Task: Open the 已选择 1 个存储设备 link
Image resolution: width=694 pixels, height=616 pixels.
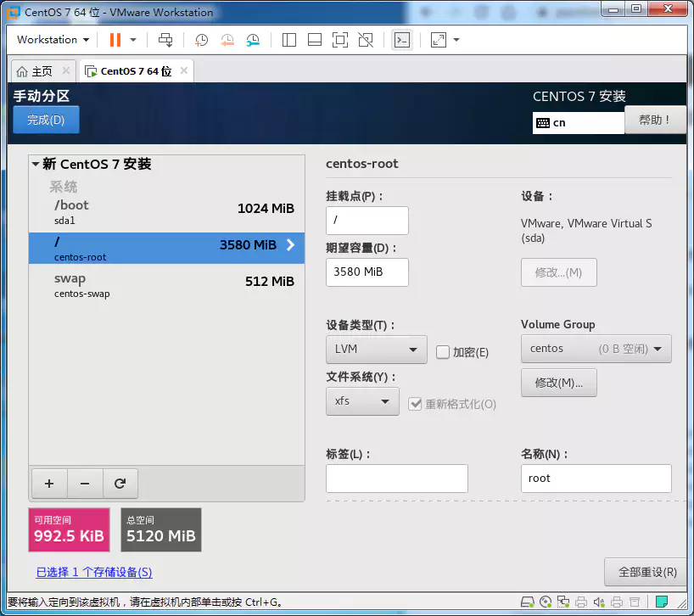Action: click(x=93, y=573)
